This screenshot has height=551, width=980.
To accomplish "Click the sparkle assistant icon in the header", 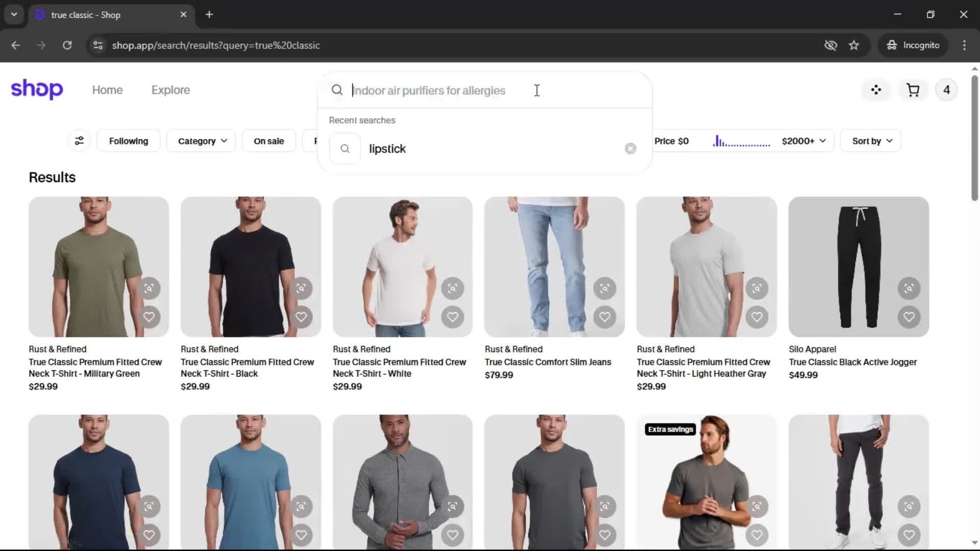I will coord(876,90).
